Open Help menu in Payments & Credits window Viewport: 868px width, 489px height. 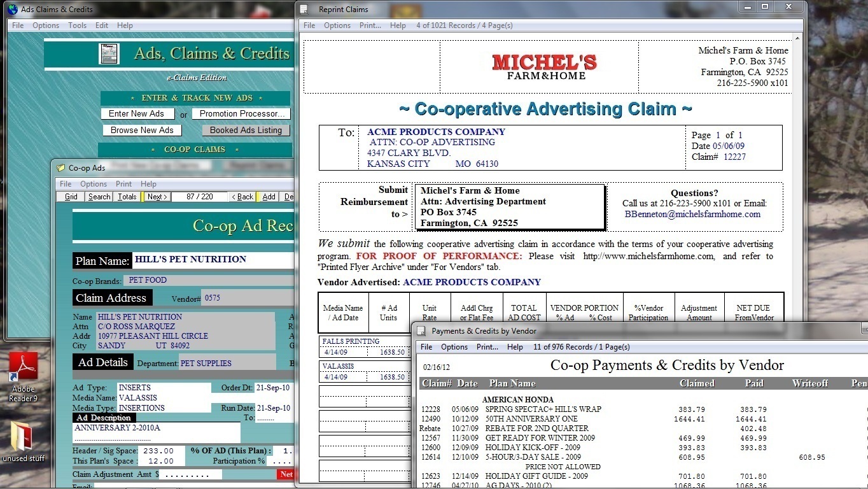pyautogui.click(x=515, y=347)
